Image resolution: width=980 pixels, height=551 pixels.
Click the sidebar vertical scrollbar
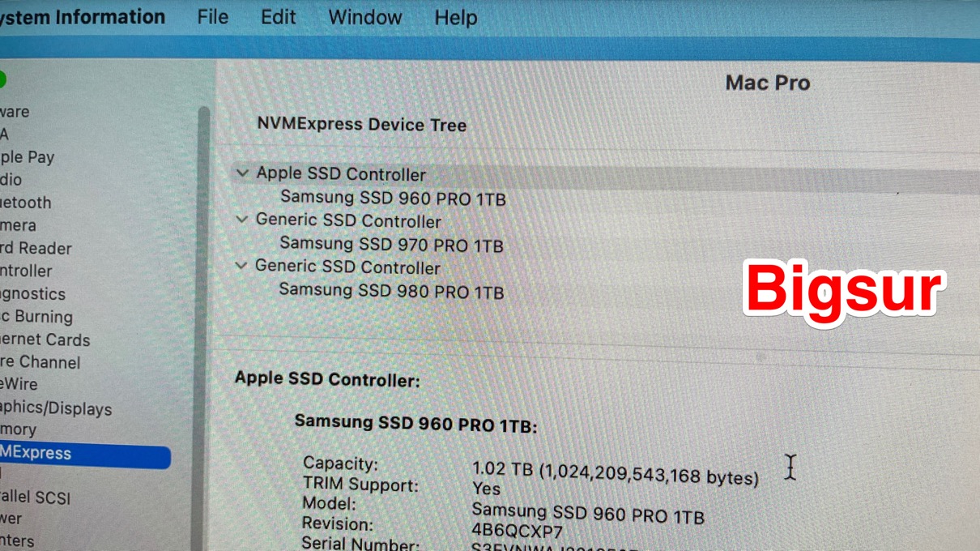coord(203,324)
